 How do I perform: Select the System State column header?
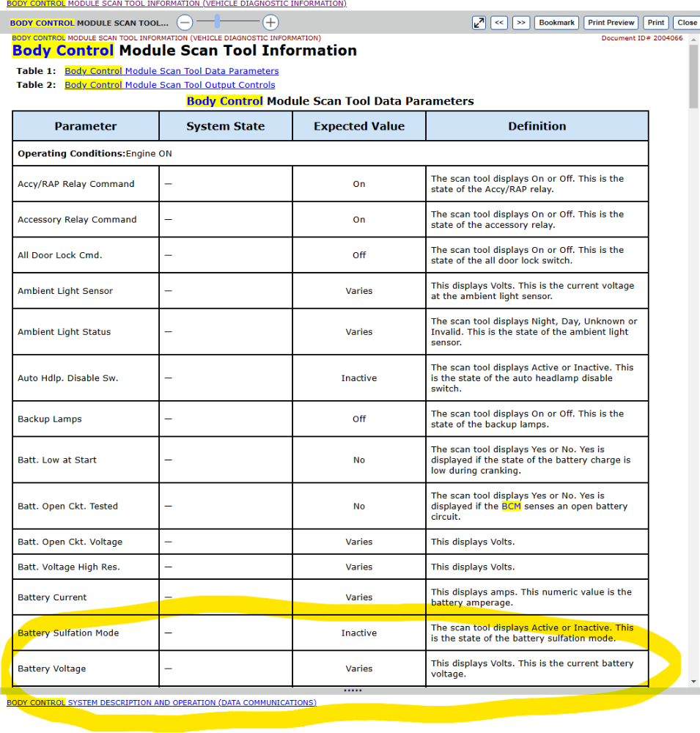(x=225, y=126)
